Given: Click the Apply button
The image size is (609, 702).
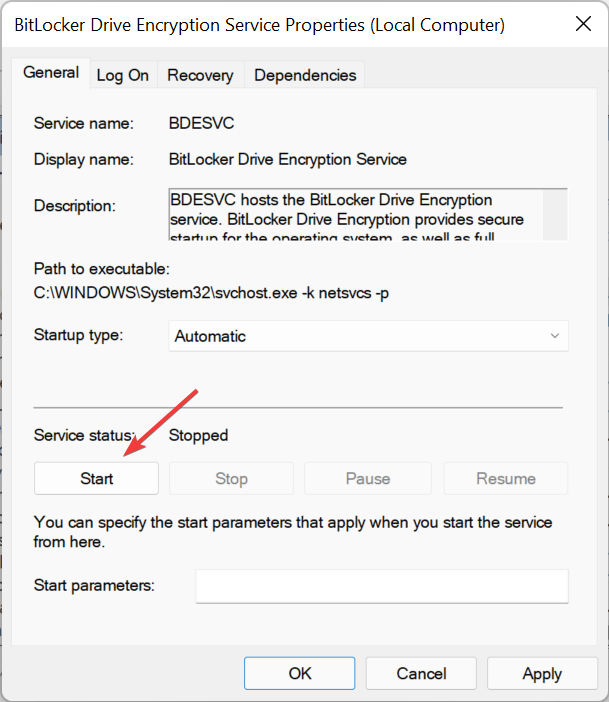Looking at the screenshot, I should pos(542,674).
